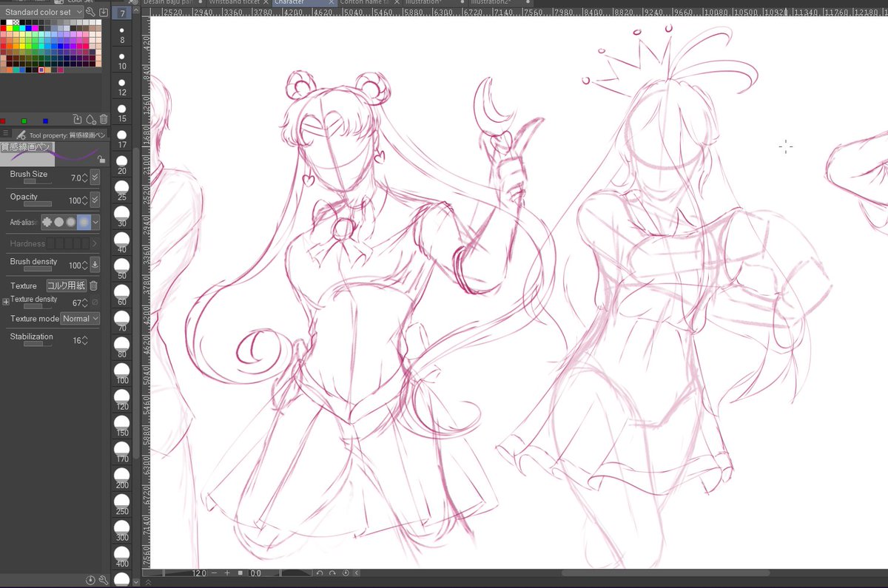
Task: Click the replace color droplet icon
Action: (90, 119)
